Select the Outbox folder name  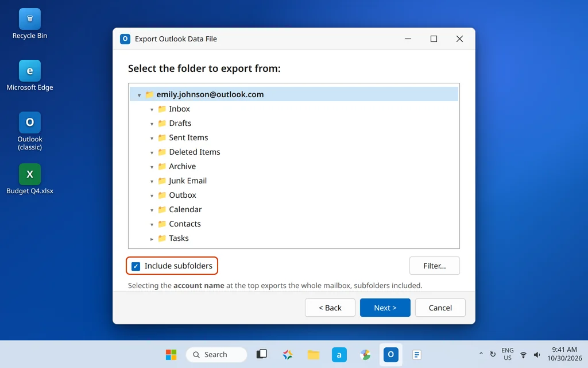point(182,195)
